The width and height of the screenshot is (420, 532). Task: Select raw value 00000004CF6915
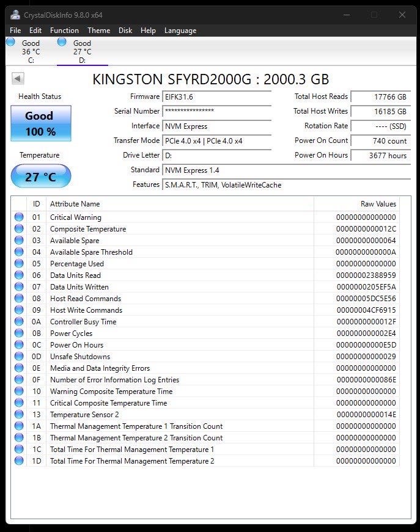tap(366, 310)
